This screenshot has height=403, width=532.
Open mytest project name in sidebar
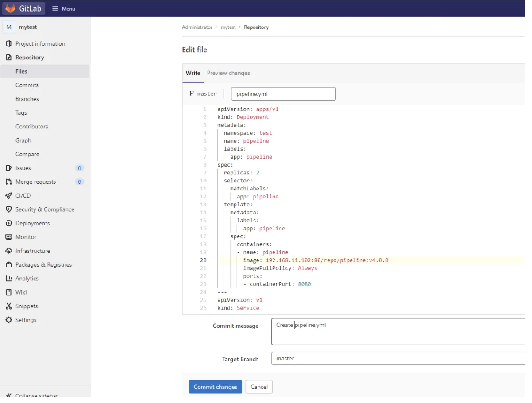point(28,27)
